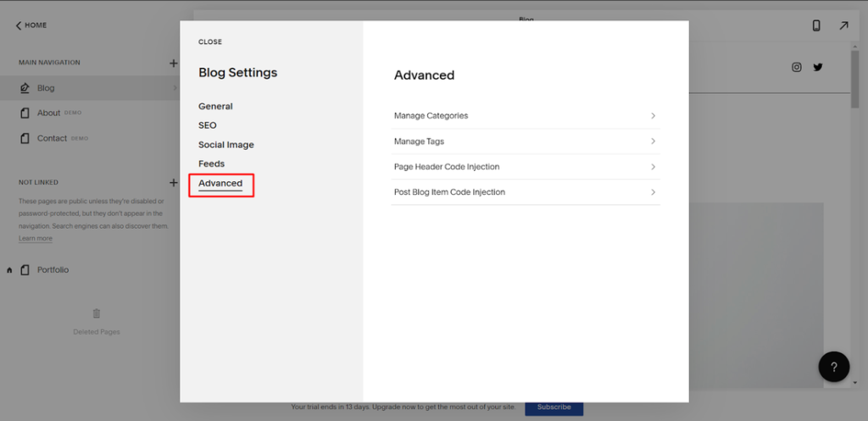Select the SEO settings tab
868x421 pixels.
[x=208, y=125]
